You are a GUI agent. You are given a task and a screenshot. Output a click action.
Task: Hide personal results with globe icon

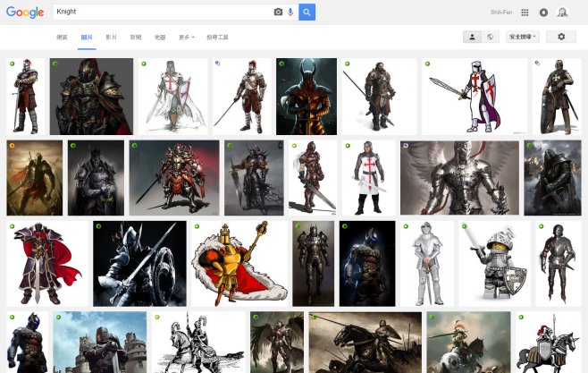[490, 37]
